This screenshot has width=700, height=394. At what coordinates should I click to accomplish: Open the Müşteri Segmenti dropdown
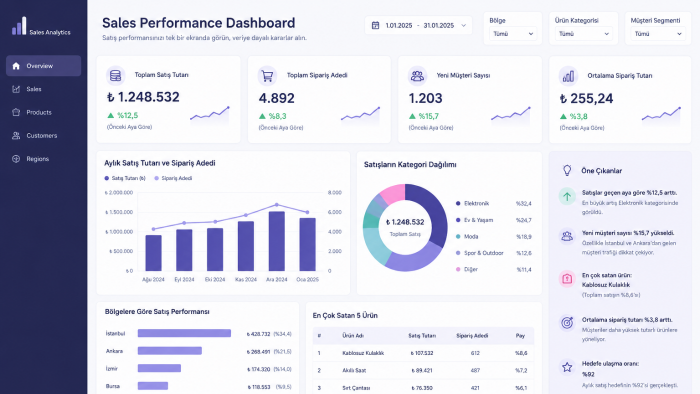point(658,34)
